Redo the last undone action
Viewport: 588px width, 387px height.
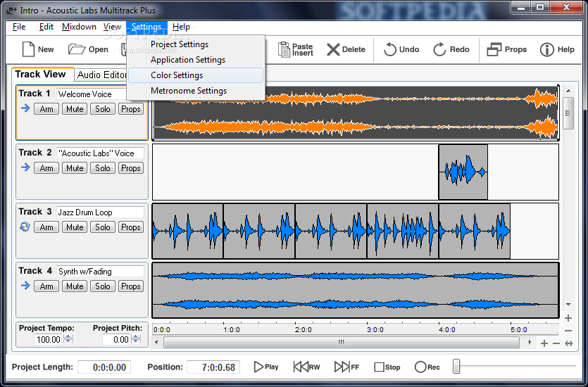coord(439,49)
